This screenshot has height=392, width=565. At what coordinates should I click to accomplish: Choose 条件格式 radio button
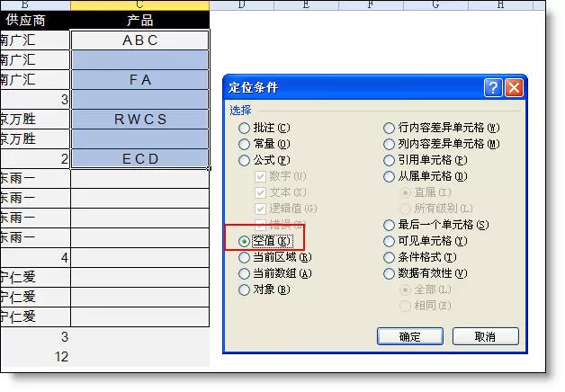pyautogui.click(x=389, y=257)
